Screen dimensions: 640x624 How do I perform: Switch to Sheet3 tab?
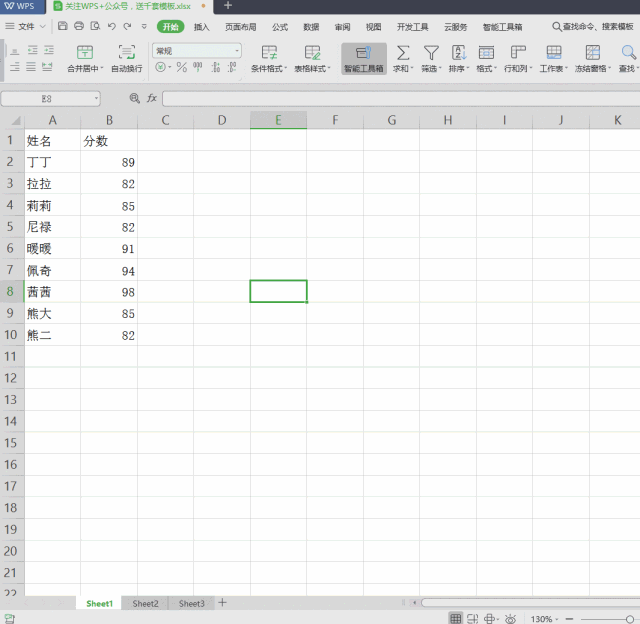point(191,603)
